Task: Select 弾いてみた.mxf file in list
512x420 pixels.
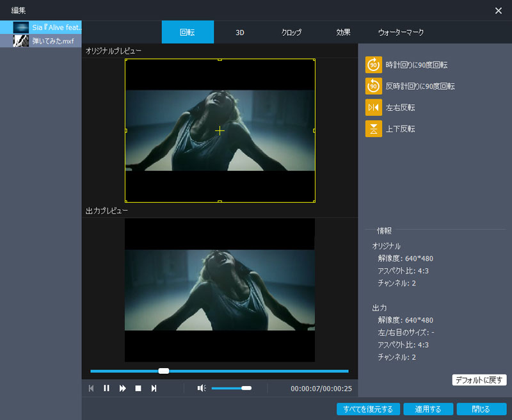Action: pos(41,41)
